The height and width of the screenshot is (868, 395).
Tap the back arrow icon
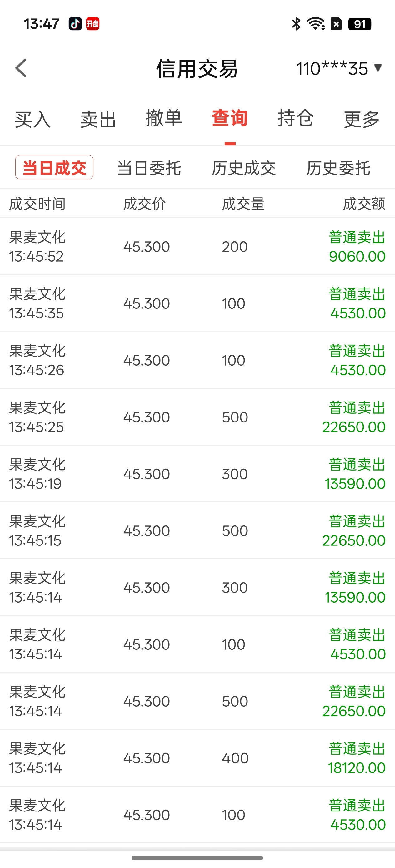pos(21,68)
